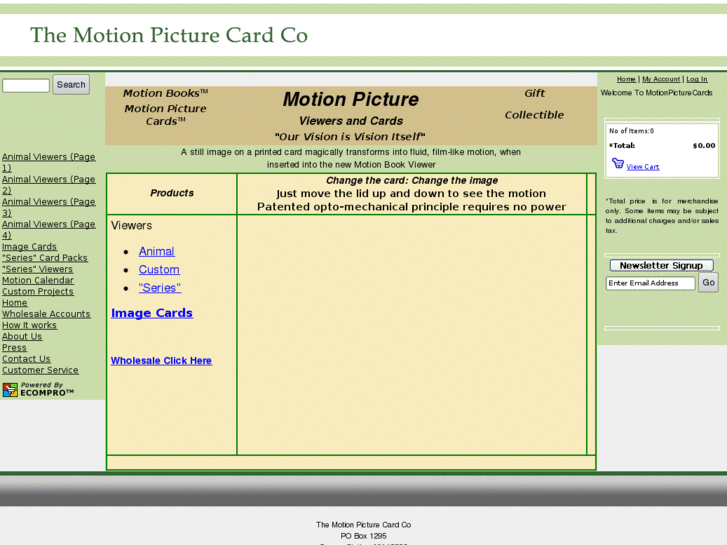Click the "No of Items:0" text
The height and width of the screenshot is (545, 727).
(x=631, y=131)
